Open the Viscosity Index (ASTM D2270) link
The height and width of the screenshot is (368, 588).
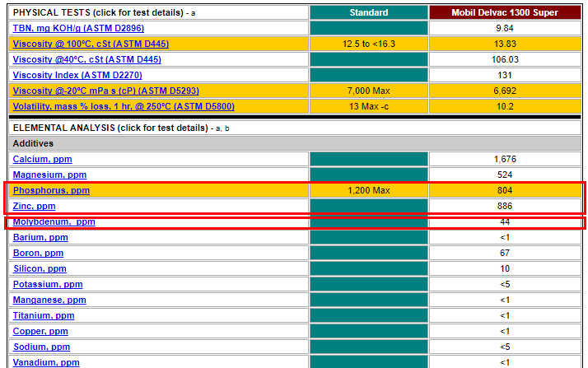click(77, 75)
